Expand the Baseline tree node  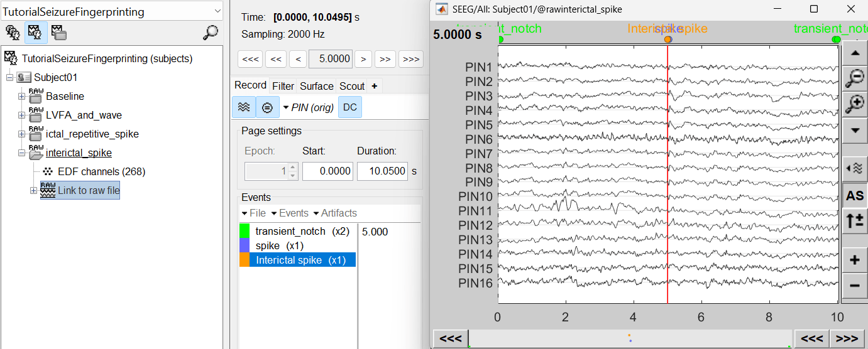pyautogui.click(x=22, y=97)
